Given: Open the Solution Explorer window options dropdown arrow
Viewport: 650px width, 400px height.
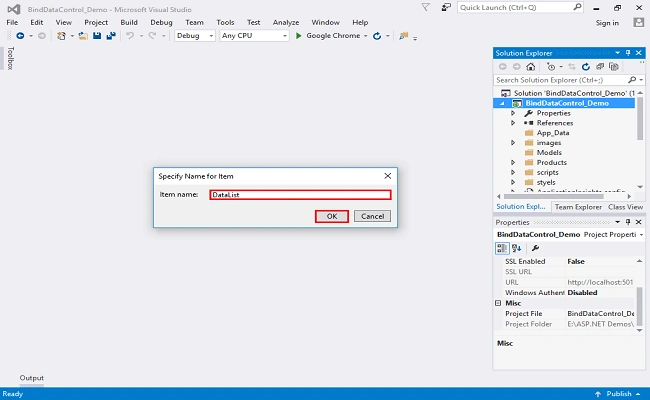Looking at the screenshot, I should (x=618, y=53).
